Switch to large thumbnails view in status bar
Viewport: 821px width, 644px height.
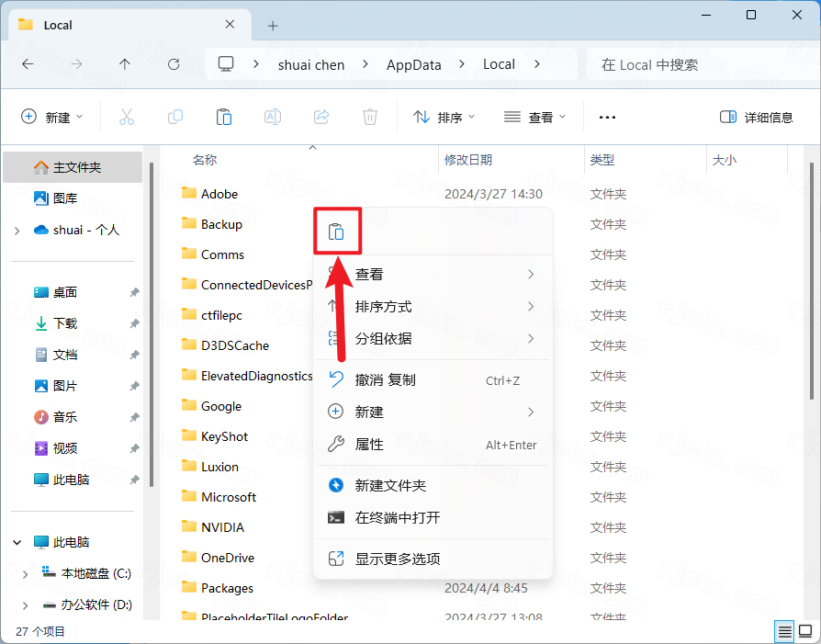(805, 631)
